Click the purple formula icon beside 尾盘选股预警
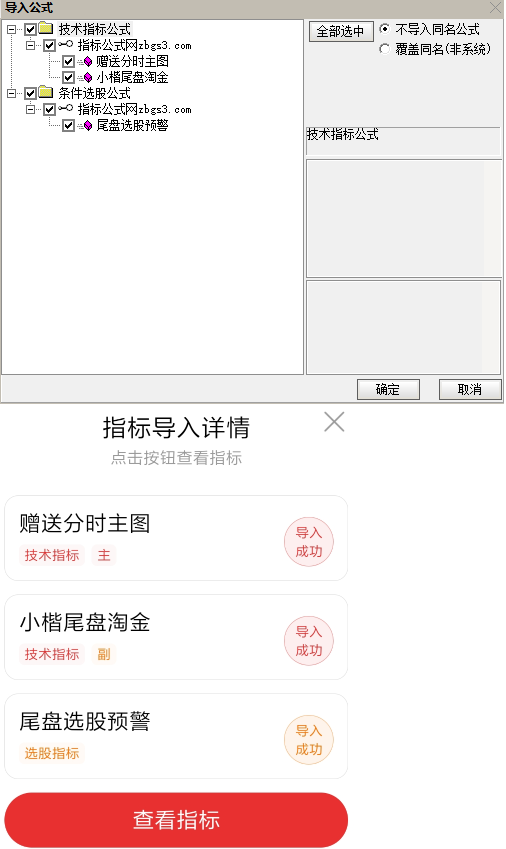This screenshot has height=849, width=506. coord(88,126)
